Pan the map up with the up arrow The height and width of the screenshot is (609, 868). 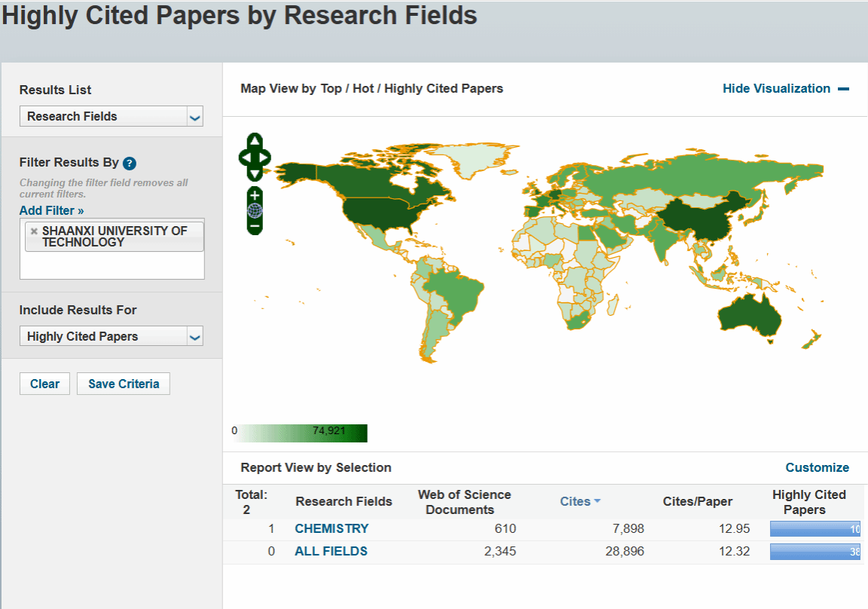pyautogui.click(x=255, y=141)
